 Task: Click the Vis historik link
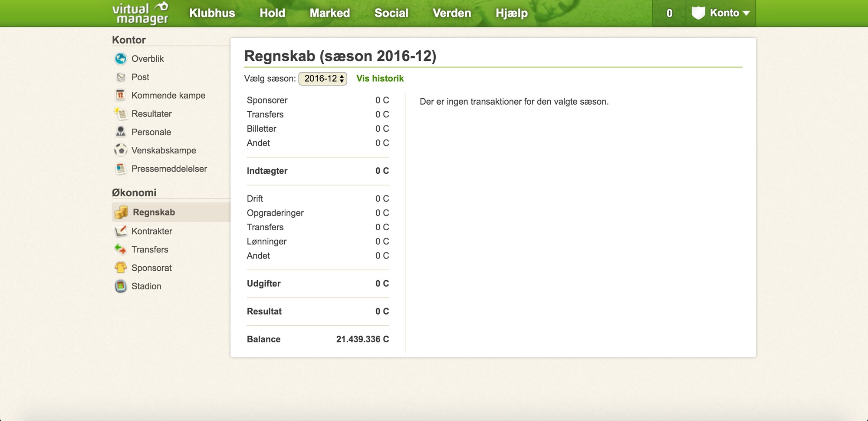click(380, 79)
